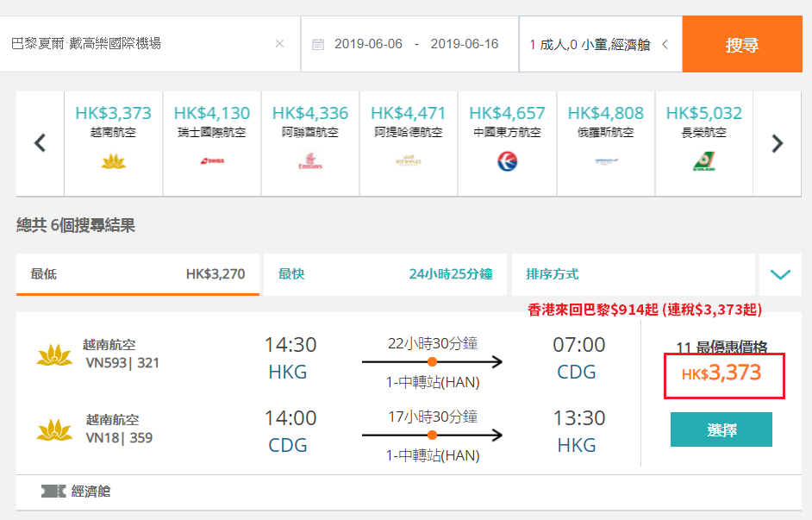
Task: Click the return date 2019-06-16
Action: 465,44
